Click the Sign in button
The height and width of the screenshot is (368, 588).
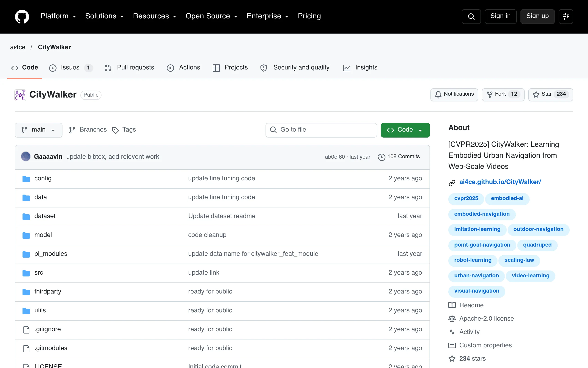tap(500, 16)
